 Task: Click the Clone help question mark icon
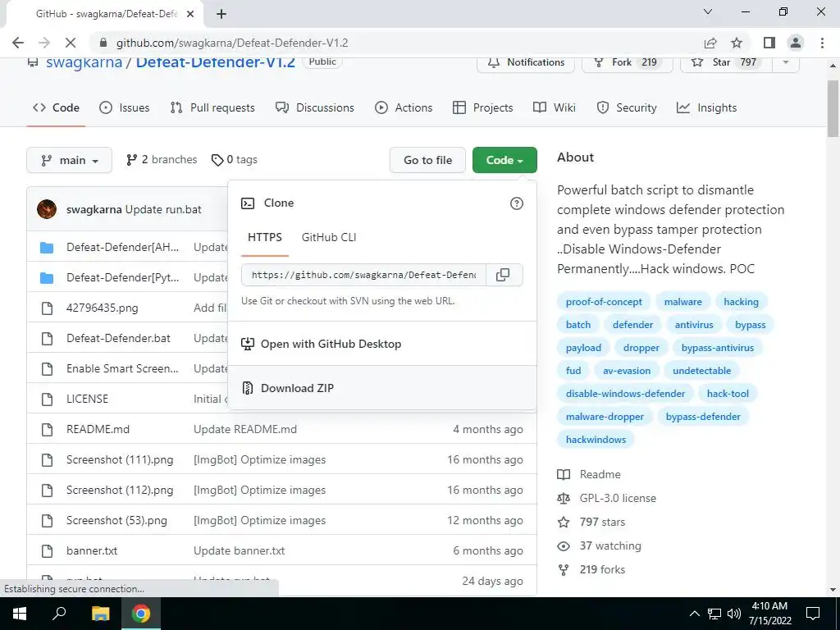pyautogui.click(x=517, y=203)
